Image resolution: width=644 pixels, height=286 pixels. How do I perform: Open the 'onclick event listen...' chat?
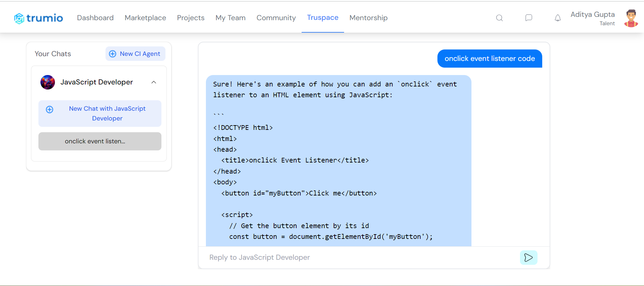pyautogui.click(x=100, y=141)
